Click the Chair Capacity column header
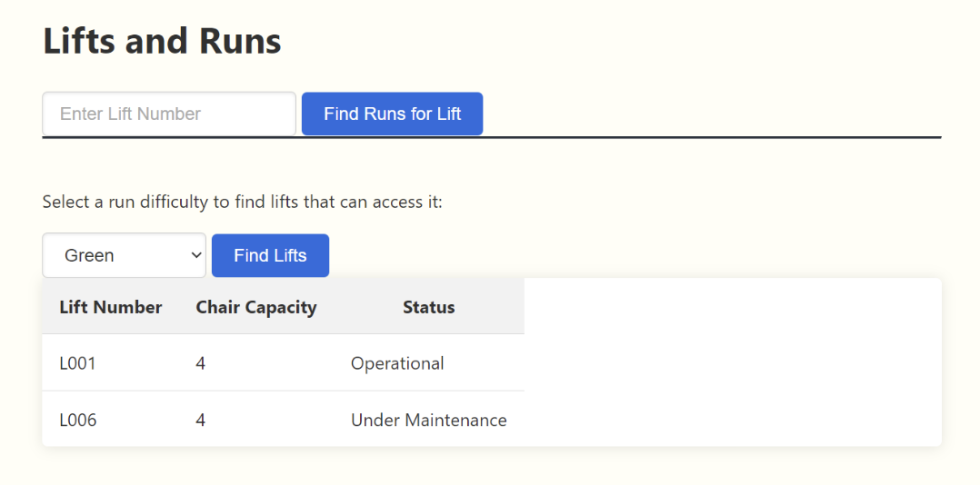 coord(255,307)
